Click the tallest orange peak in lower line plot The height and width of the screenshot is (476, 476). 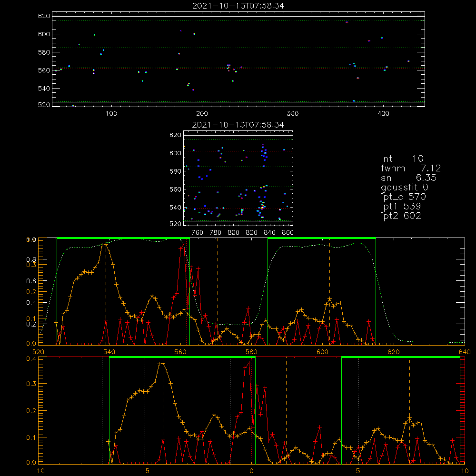pos(163,364)
